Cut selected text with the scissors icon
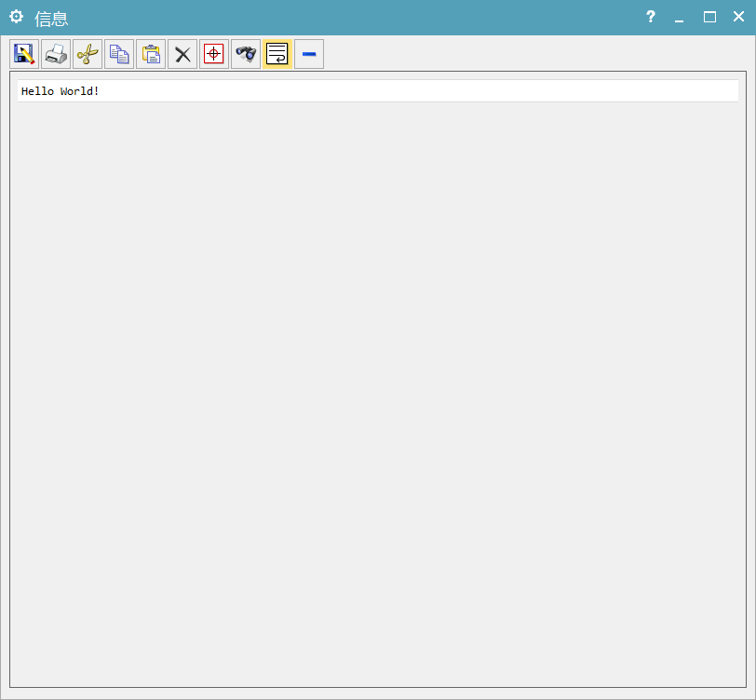 click(88, 54)
